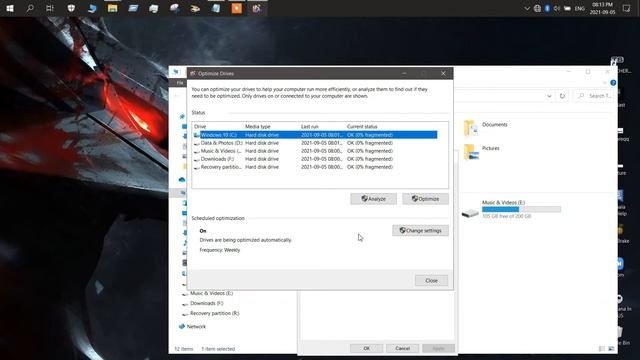The image size is (640, 360).
Task: Open the Documents folder in File Explorer
Action: [x=486, y=127]
